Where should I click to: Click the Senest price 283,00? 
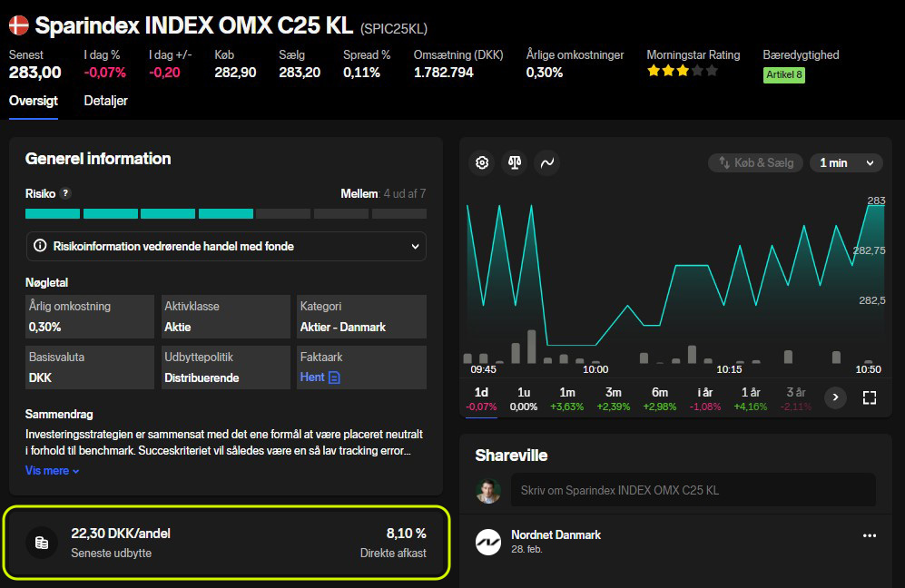point(34,73)
